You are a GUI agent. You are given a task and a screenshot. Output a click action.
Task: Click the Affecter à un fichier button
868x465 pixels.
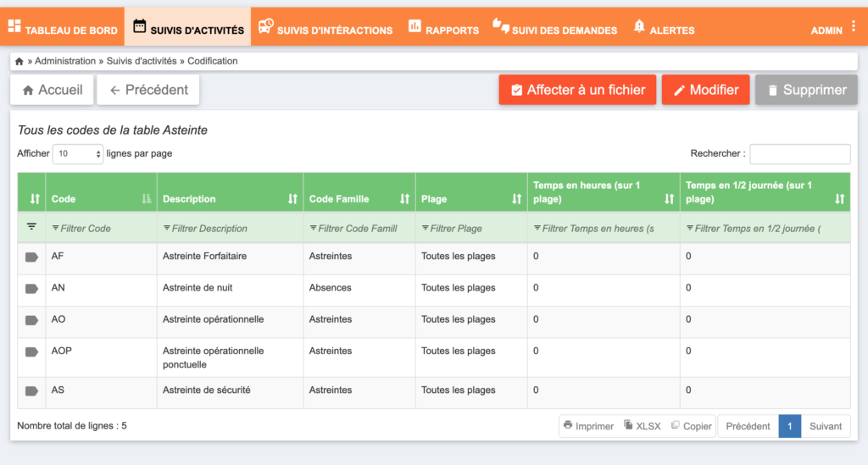point(577,90)
